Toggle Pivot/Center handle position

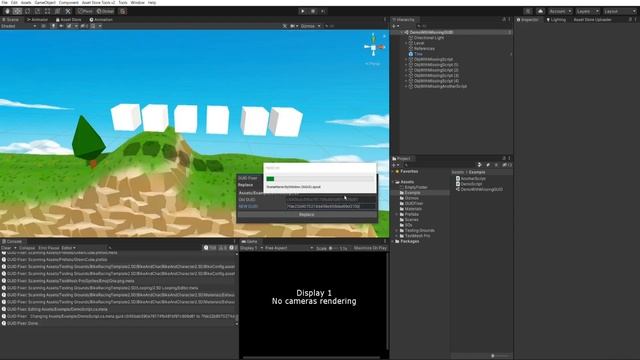pos(85,11)
